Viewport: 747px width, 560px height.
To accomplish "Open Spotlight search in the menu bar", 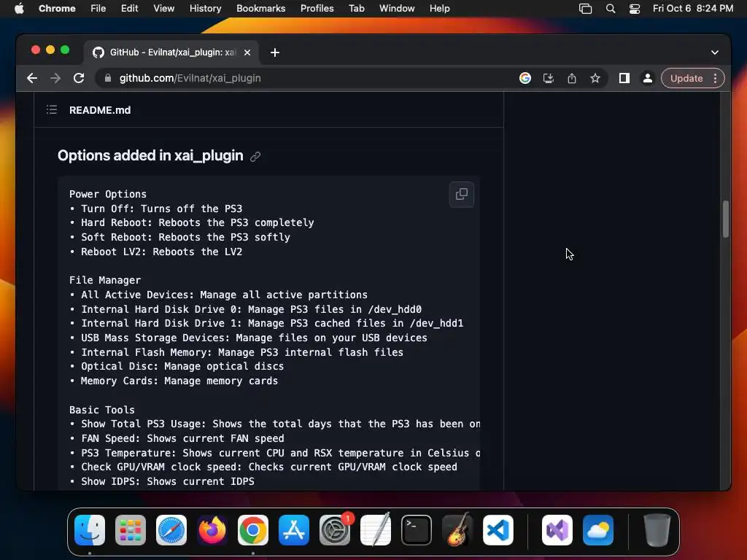I will [x=611, y=9].
